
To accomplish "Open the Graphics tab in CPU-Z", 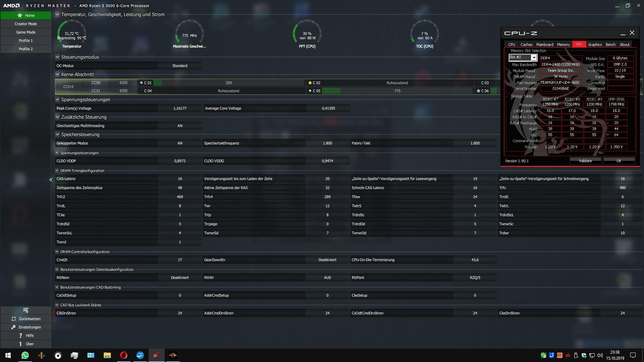I will point(595,44).
